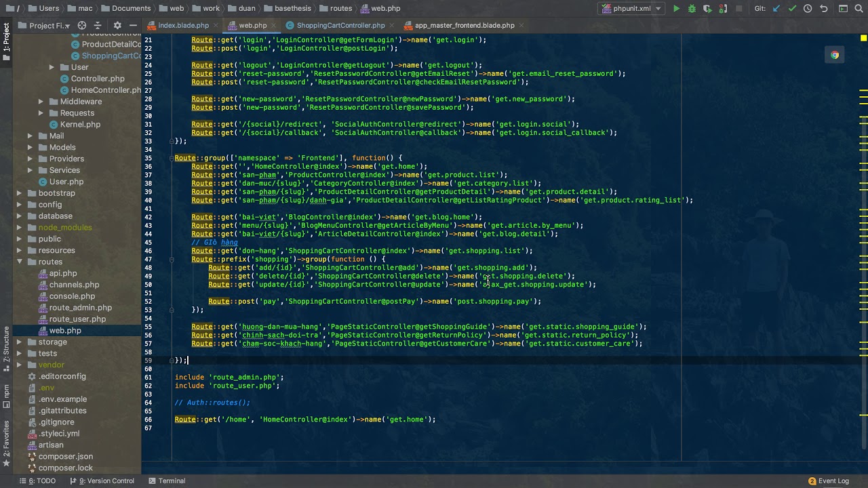The image size is (868, 488).
Task: Expand the Requests folder
Action: (x=41, y=113)
